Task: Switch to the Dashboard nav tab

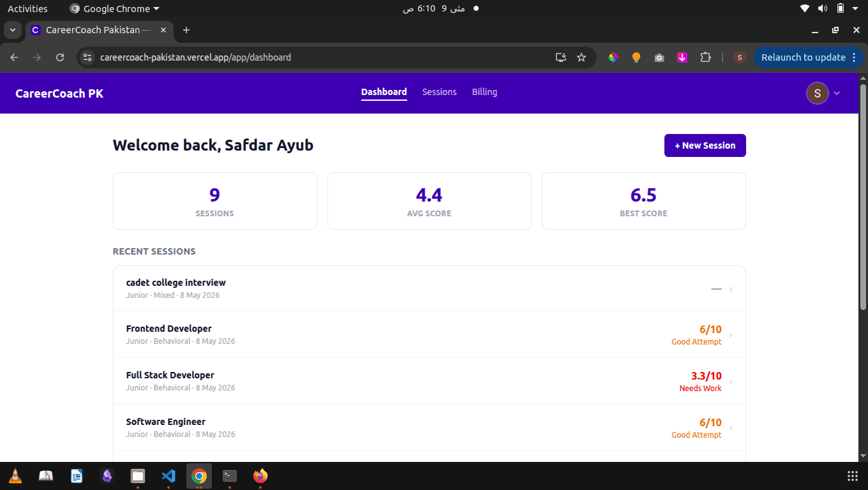Action: point(384,92)
